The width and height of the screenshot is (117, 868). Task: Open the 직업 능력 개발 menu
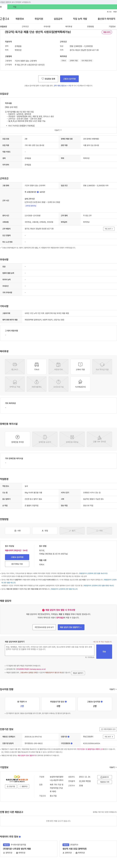[80, 19]
